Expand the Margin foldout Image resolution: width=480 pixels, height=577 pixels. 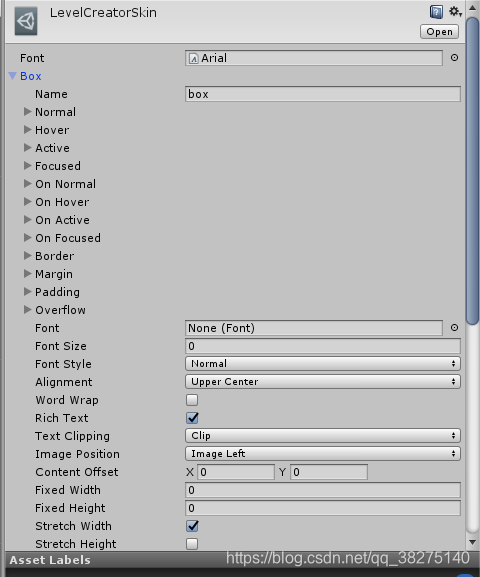point(28,274)
